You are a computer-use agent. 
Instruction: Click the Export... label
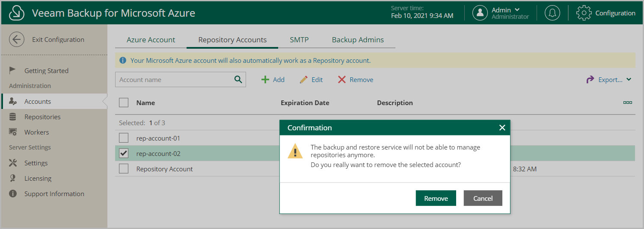coord(610,79)
